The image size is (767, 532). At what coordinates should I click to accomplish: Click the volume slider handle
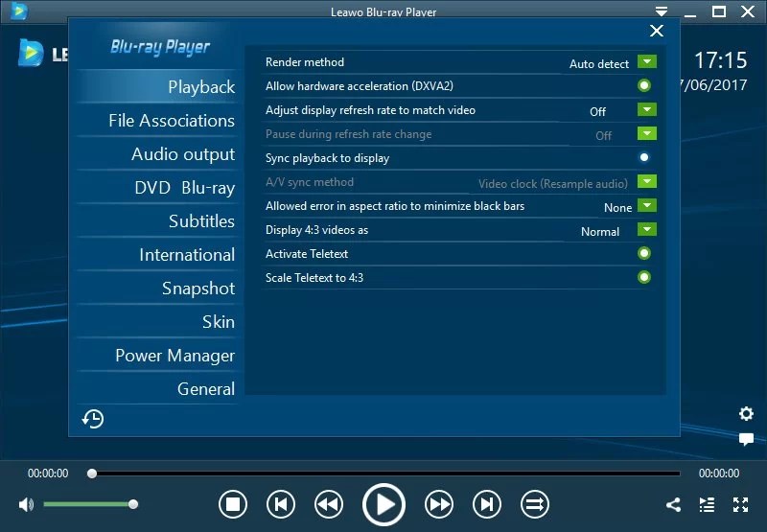(x=133, y=504)
